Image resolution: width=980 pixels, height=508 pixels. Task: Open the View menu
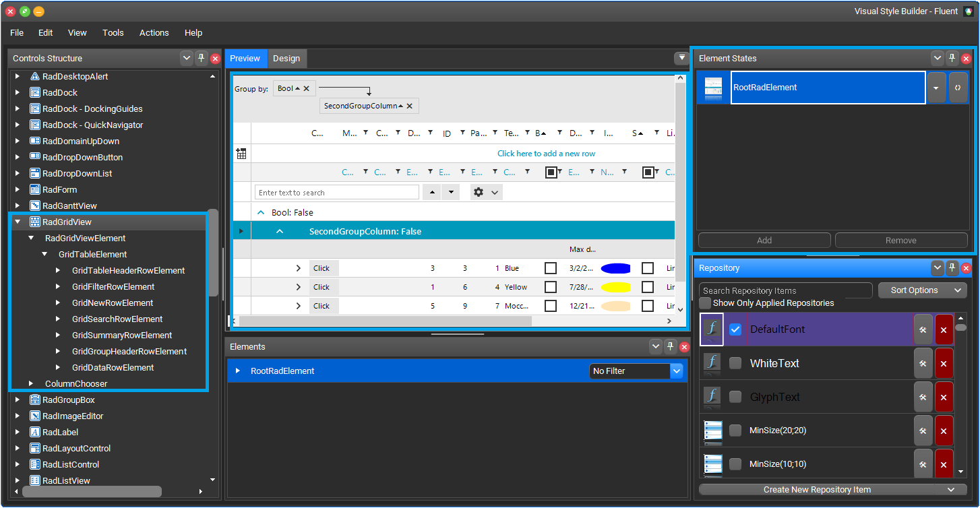pyautogui.click(x=78, y=33)
